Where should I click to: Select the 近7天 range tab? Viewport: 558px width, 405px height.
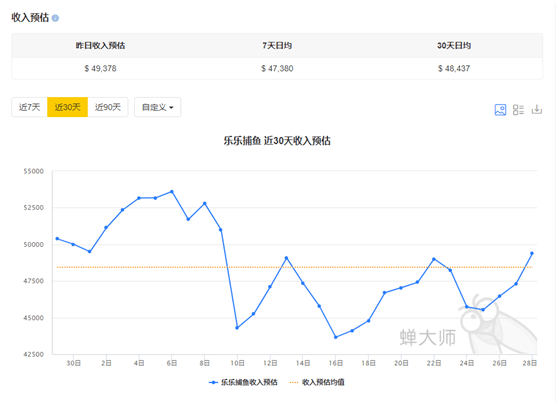point(30,107)
